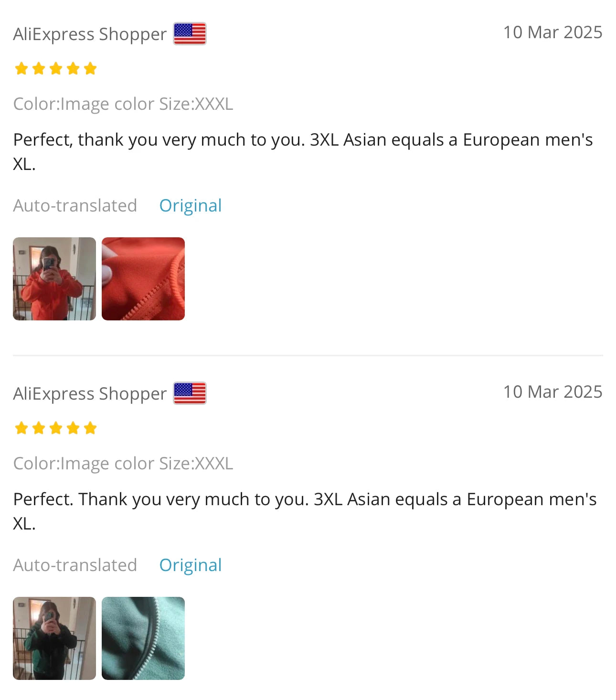The width and height of the screenshot is (616, 700).
Task: Click the first review's 10 Mar 2025 date
Action: pos(553,32)
